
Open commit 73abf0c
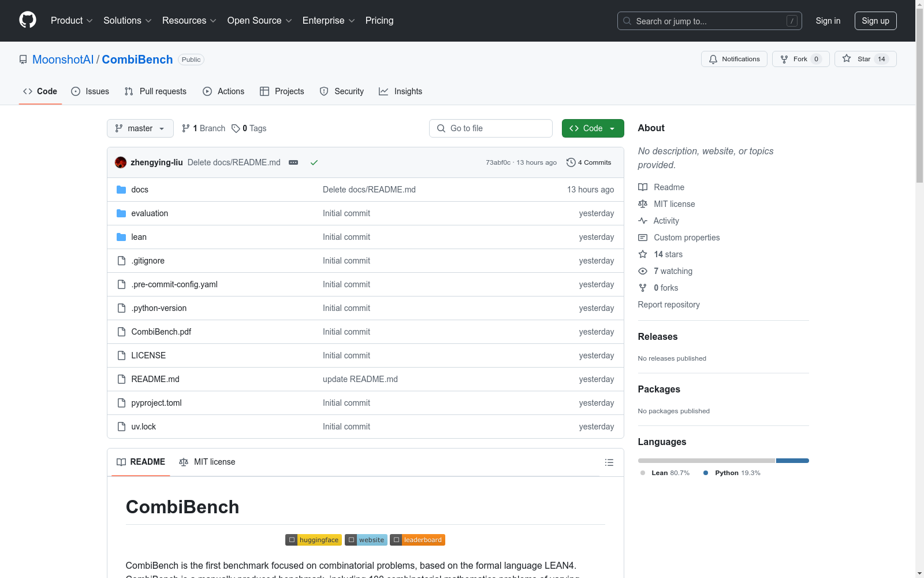click(498, 162)
